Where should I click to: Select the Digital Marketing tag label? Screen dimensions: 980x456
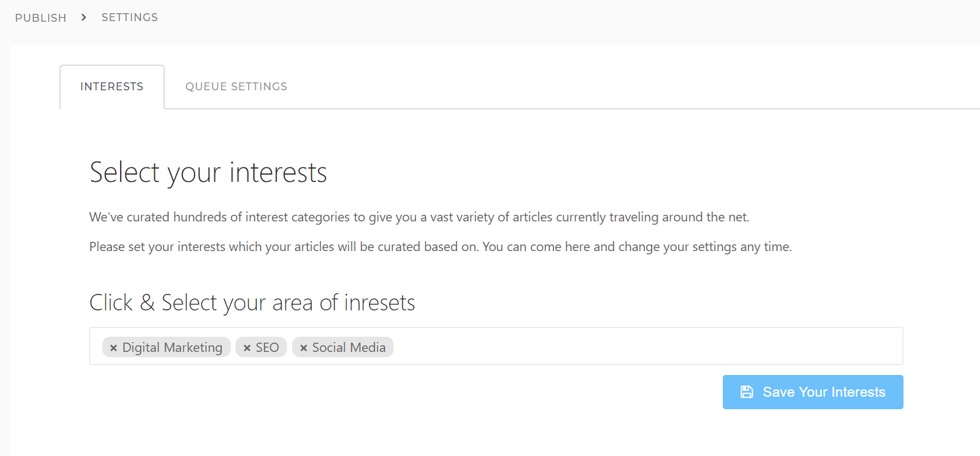point(173,347)
